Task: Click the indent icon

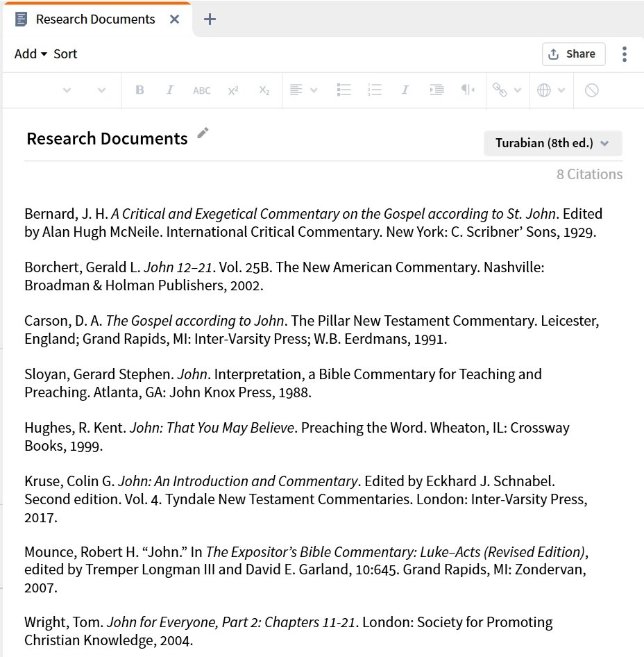Action: pyautogui.click(x=437, y=90)
